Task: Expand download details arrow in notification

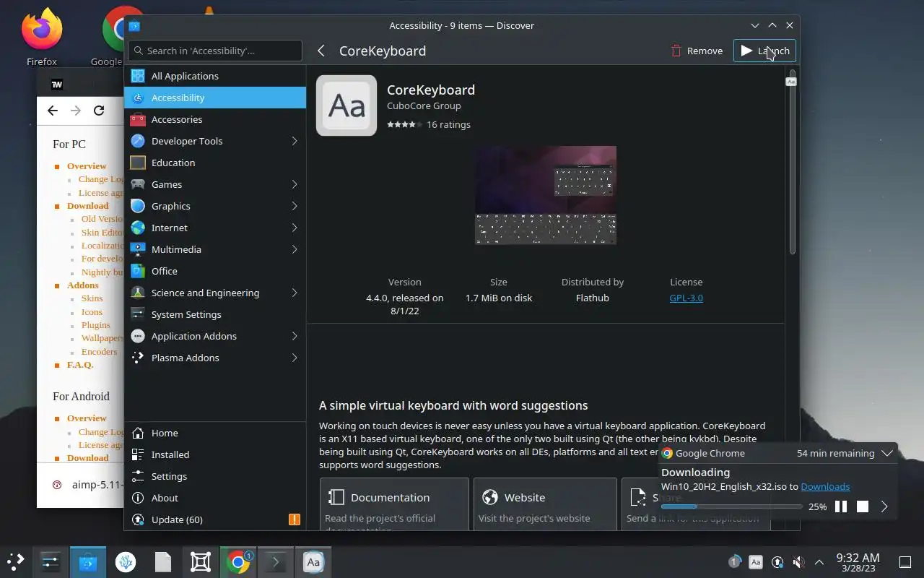Action: pyautogui.click(x=884, y=506)
